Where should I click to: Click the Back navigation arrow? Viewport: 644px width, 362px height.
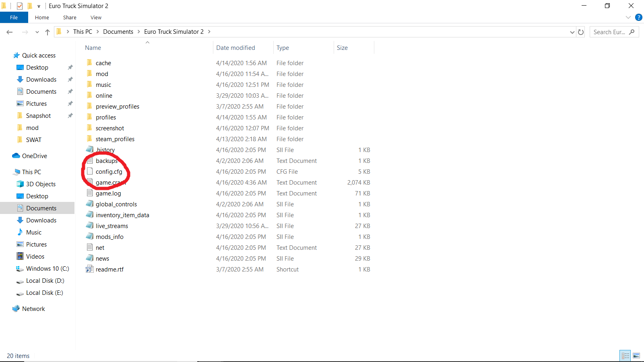point(10,32)
